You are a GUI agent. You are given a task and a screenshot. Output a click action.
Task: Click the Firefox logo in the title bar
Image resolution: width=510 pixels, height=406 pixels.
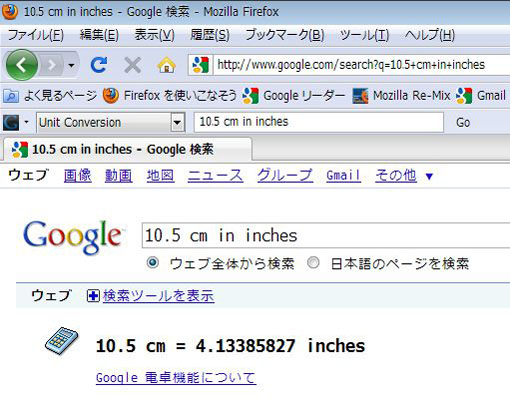[x=10, y=11]
